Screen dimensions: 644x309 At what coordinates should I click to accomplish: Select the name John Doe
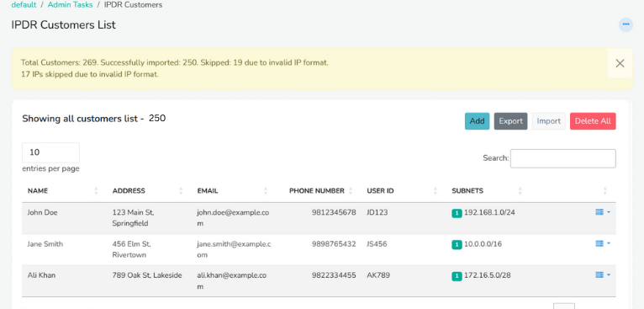42,213
